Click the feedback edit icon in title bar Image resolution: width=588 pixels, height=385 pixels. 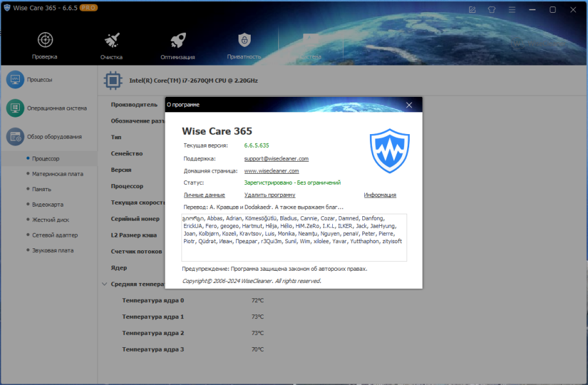pos(472,10)
